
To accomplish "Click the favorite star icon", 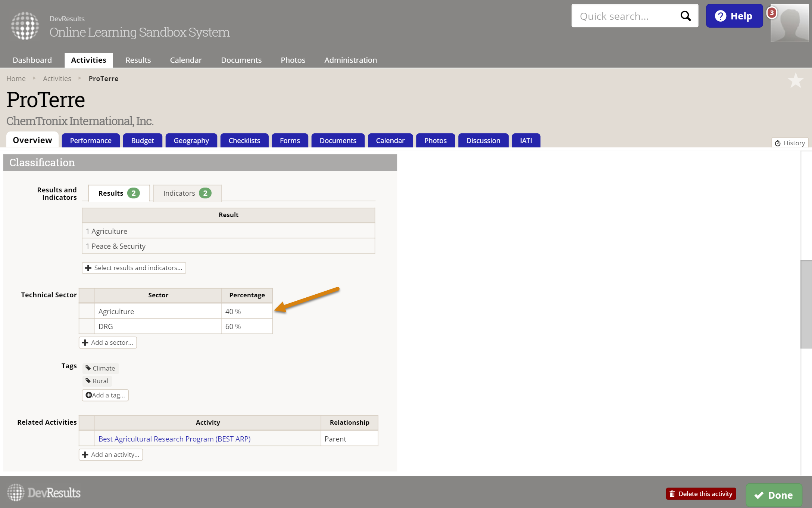I will click(x=795, y=80).
